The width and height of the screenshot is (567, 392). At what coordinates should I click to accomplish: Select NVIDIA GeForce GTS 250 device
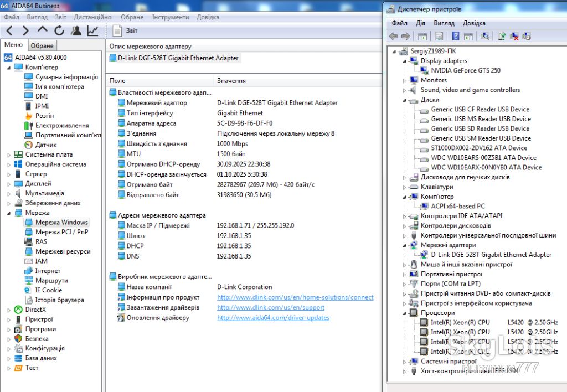tap(465, 70)
